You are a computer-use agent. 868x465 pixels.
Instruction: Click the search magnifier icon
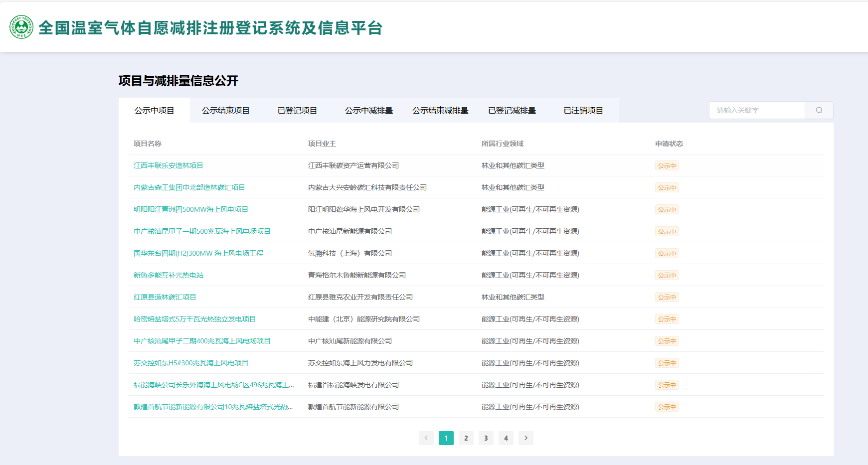coord(819,110)
